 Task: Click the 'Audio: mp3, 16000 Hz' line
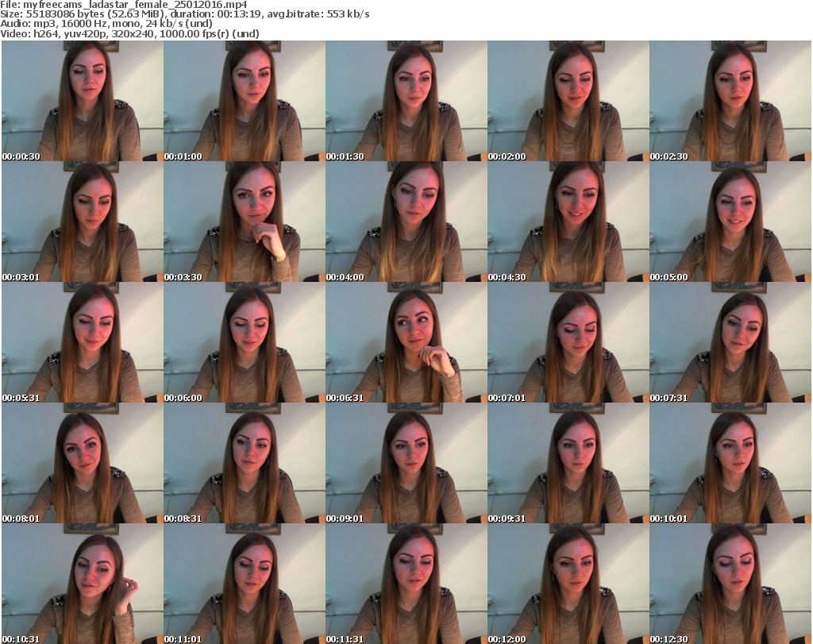[106, 24]
